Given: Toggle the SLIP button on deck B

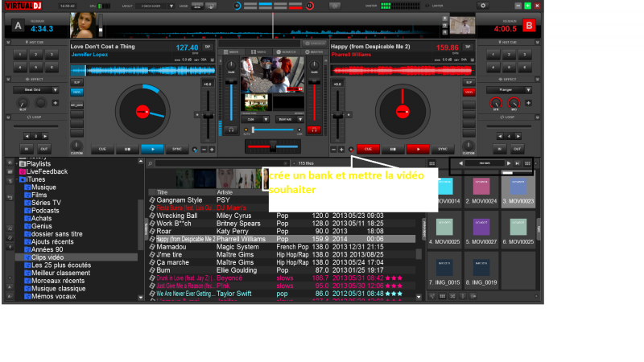Looking at the screenshot, I should click(x=469, y=83).
